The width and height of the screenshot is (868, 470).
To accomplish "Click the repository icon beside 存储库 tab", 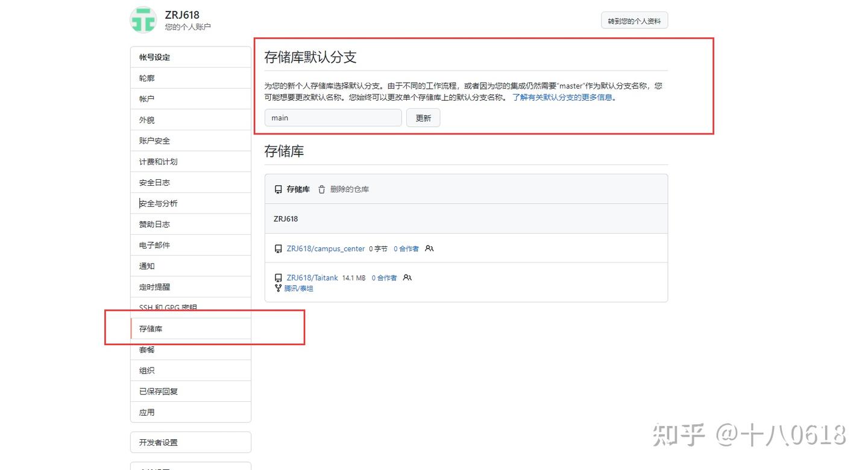I will 278,189.
